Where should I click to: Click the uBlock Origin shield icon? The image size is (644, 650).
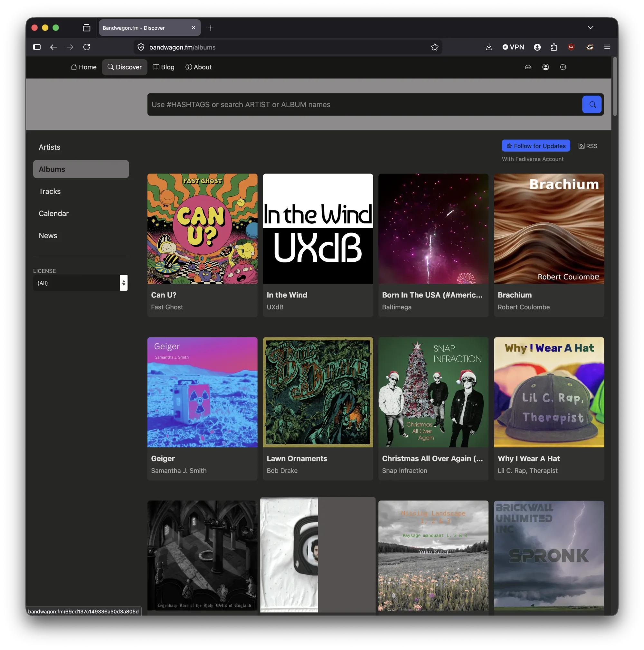(x=571, y=47)
